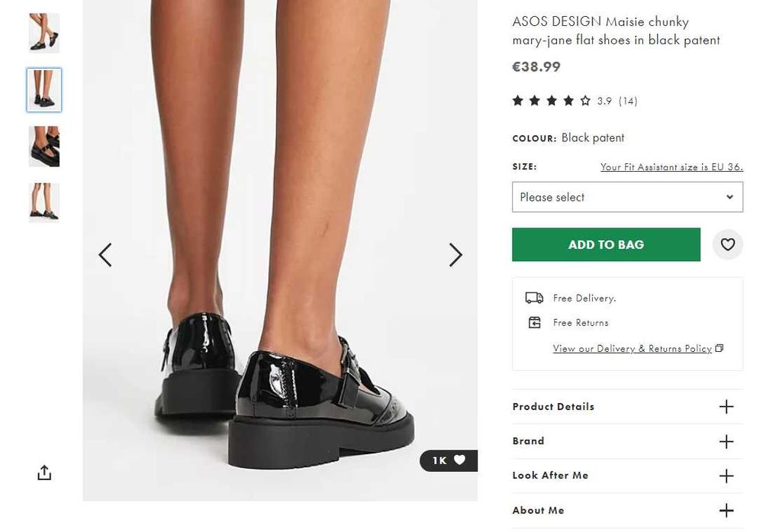Open the Please select size dropdown
763x532 pixels.
627,197
